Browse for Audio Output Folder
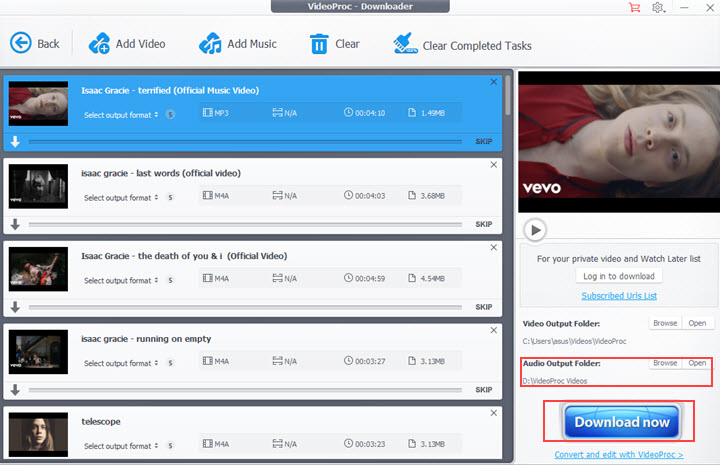720x465 pixels. pos(665,363)
